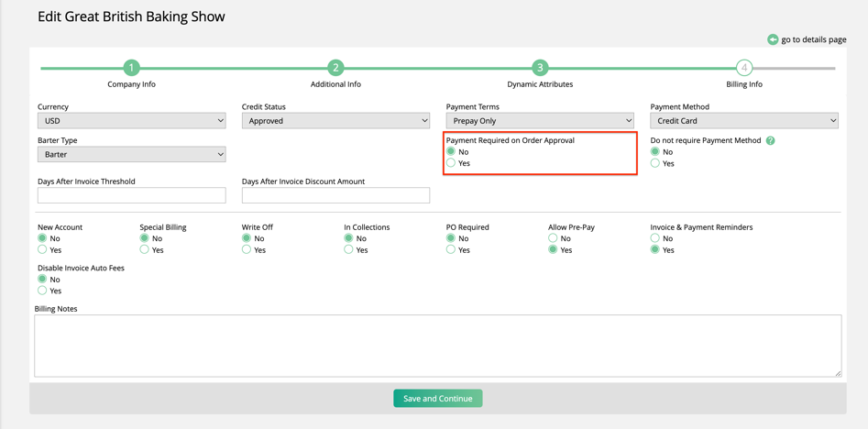
Task: Select Yes for Disable Invoice Auto Fees
Action: [x=42, y=291]
